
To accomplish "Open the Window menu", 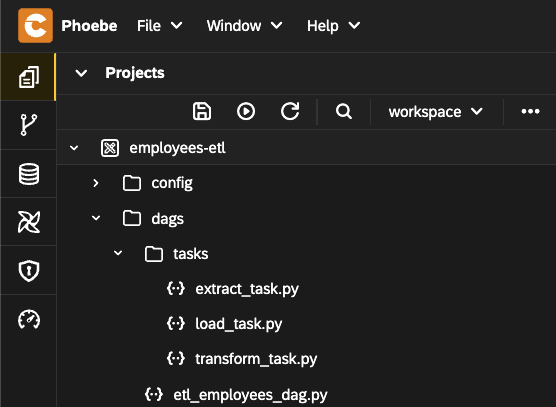I will [x=245, y=26].
